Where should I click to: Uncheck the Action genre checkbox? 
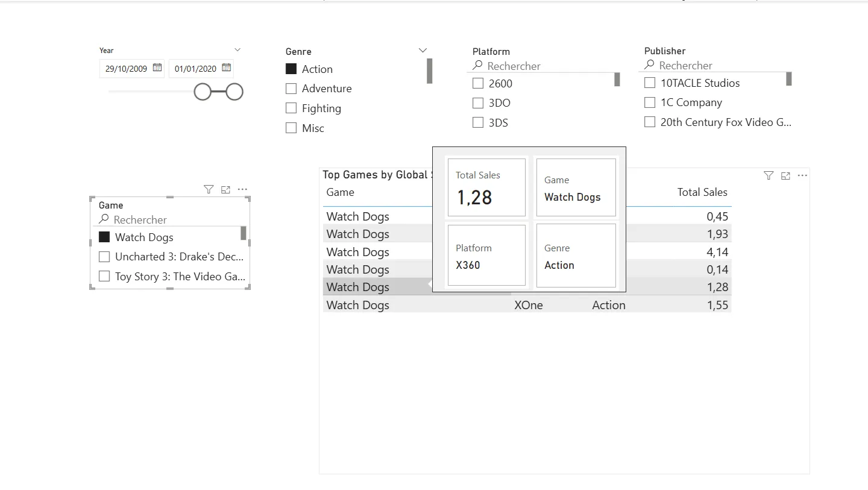(291, 69)
